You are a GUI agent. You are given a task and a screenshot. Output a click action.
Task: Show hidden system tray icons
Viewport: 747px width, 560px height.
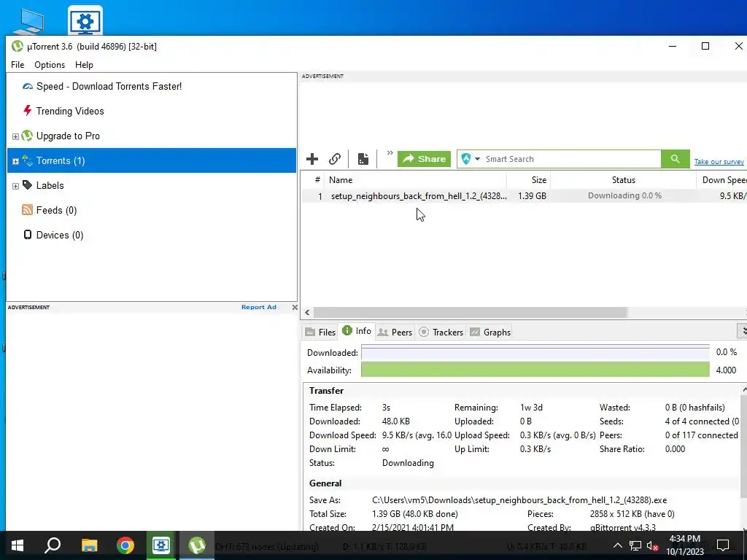(617, 545)
